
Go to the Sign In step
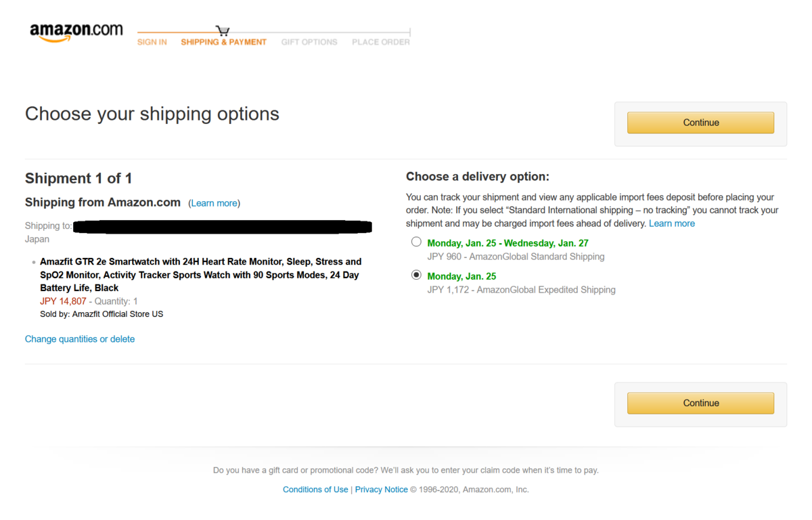(x=152, y=42)
